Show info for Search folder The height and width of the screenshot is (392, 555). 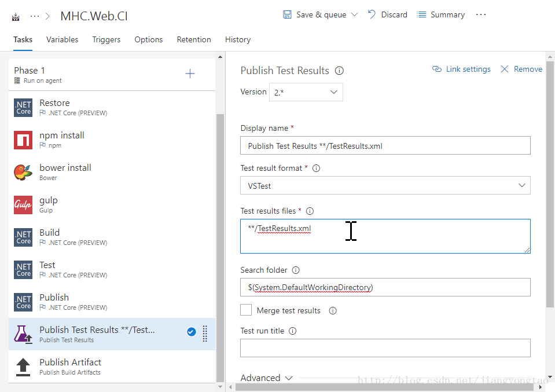(296, 270)
